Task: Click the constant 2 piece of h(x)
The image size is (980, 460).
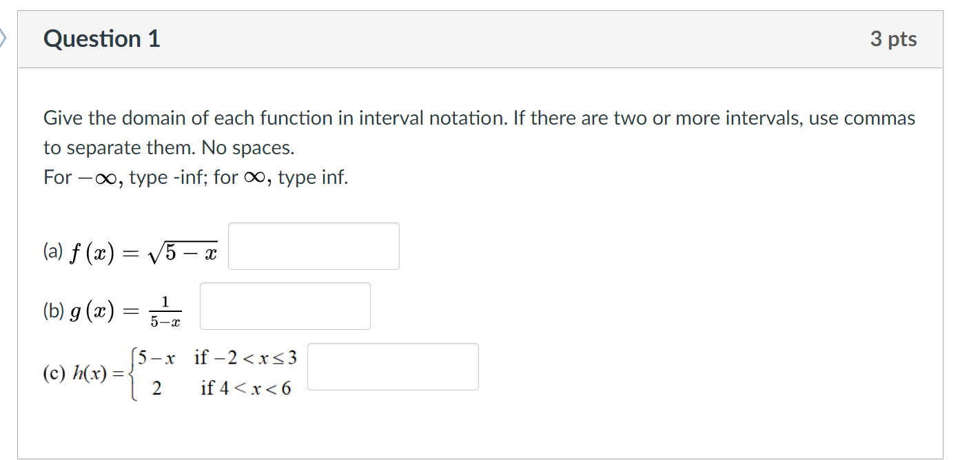Action: (x=156, y=389)
